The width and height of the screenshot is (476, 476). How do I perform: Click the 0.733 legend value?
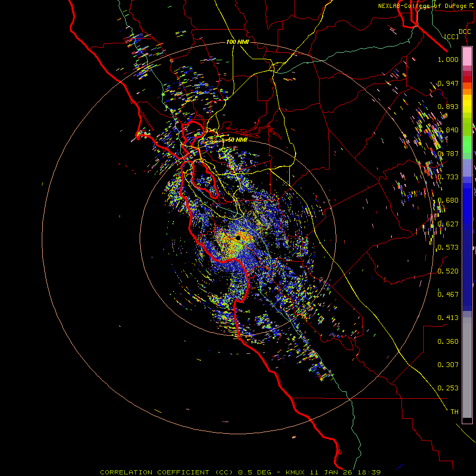[448, 177]
